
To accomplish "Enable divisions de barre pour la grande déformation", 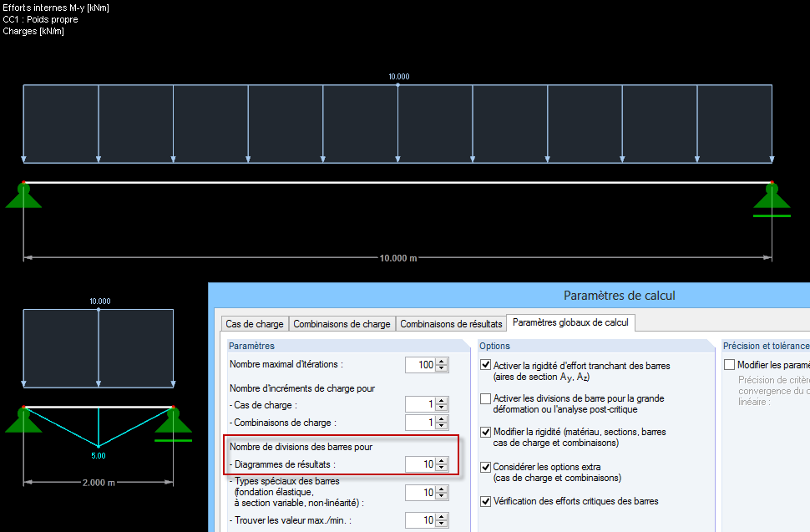I will 485,398.
